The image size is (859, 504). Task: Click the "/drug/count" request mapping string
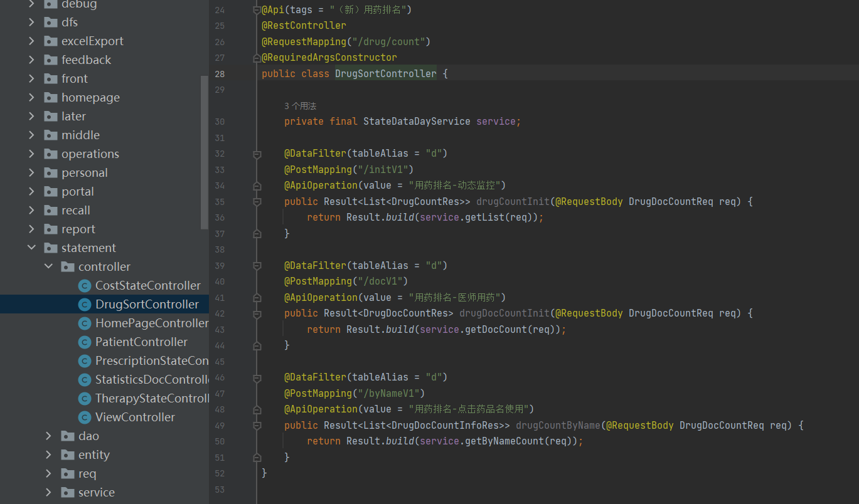tap(388, 42)
